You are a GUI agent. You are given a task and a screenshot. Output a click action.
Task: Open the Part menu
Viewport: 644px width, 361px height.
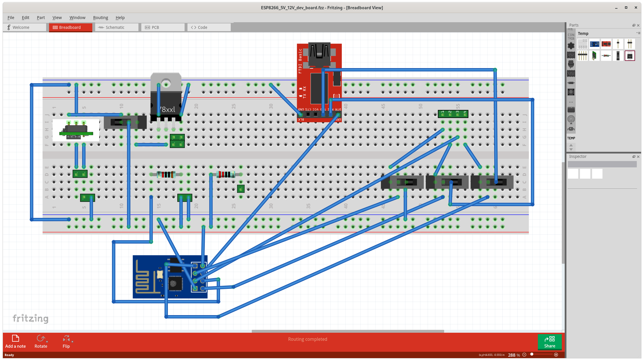[41, 17]
